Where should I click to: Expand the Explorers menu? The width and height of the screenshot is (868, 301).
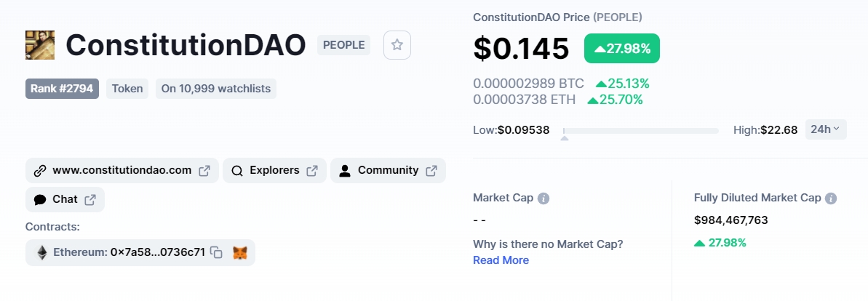pos(274,171)
